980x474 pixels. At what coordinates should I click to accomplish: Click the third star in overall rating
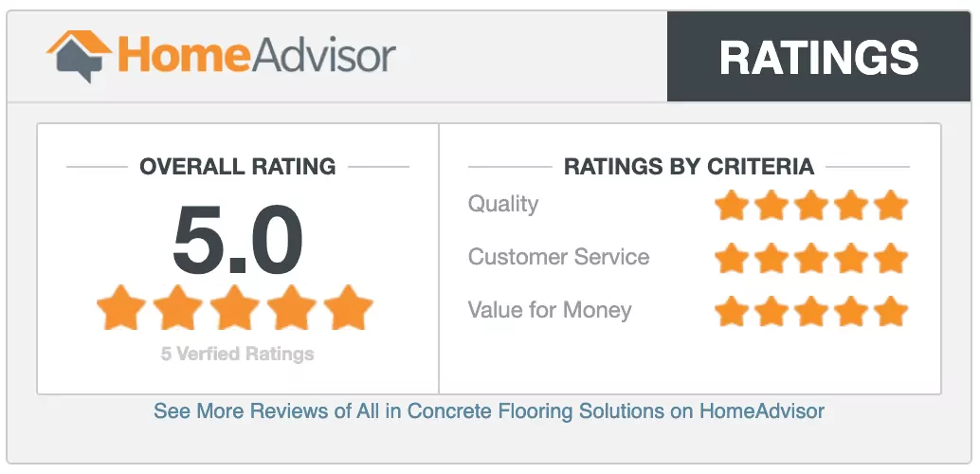tap(235, 309)
